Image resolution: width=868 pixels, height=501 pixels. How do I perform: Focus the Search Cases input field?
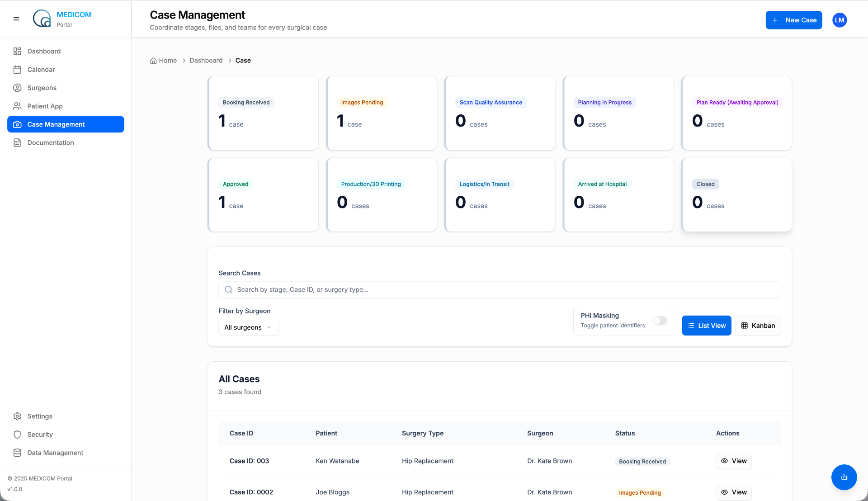coord(500,290)
